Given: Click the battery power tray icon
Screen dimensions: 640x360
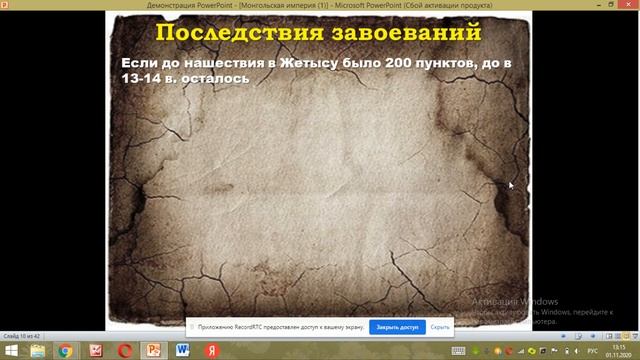Looking at the screenshot, I should coord(567,351).
